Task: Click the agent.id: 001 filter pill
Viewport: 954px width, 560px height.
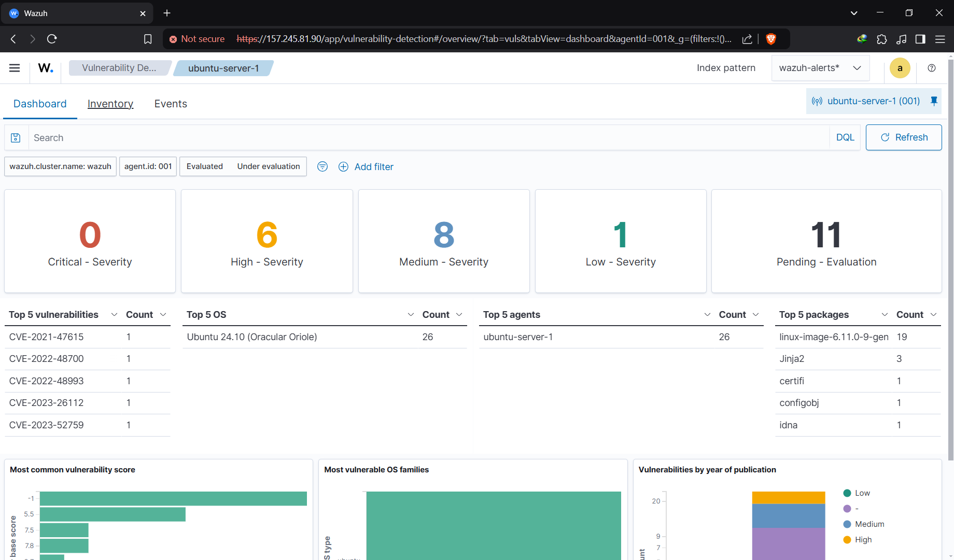Action: coord(148,166)
